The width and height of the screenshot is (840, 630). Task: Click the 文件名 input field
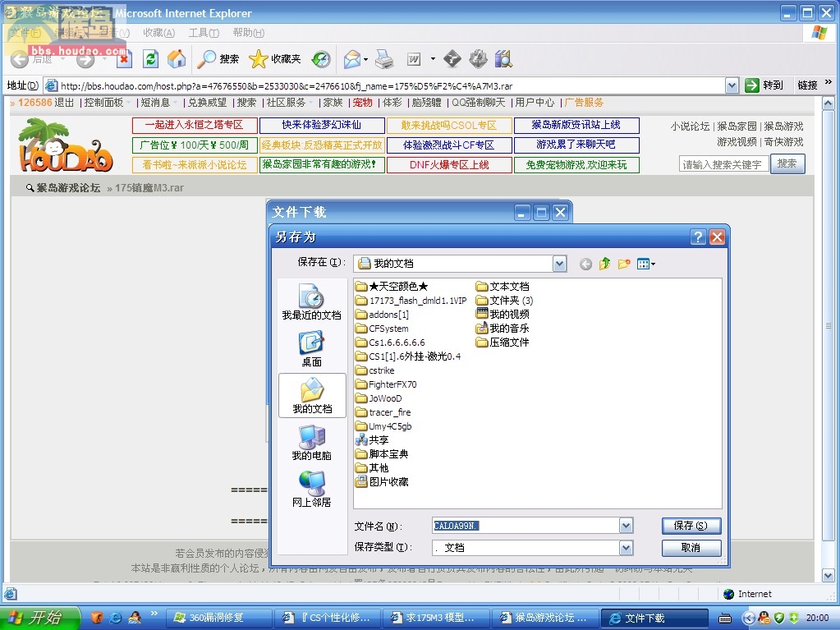[526, 526]
